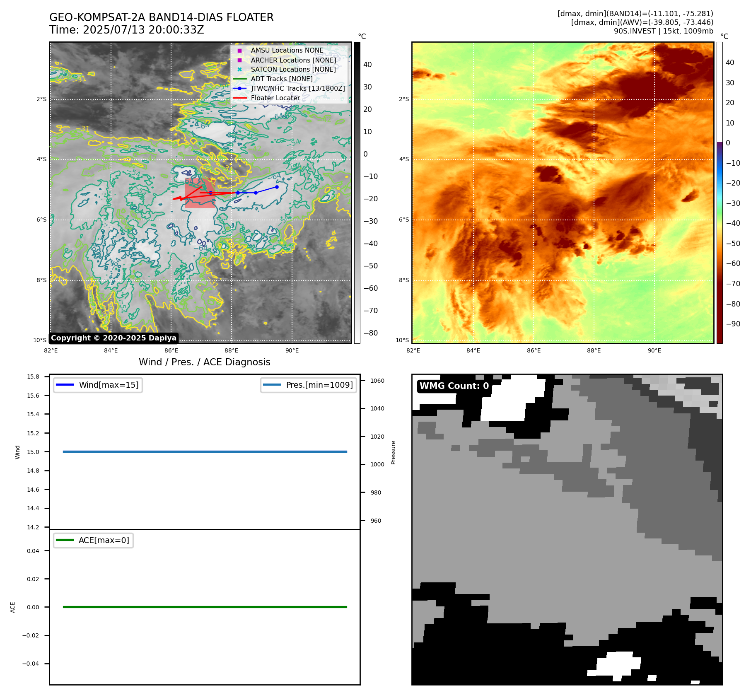
Task: Click the red floater locater box on IR map
Action: 200,193
